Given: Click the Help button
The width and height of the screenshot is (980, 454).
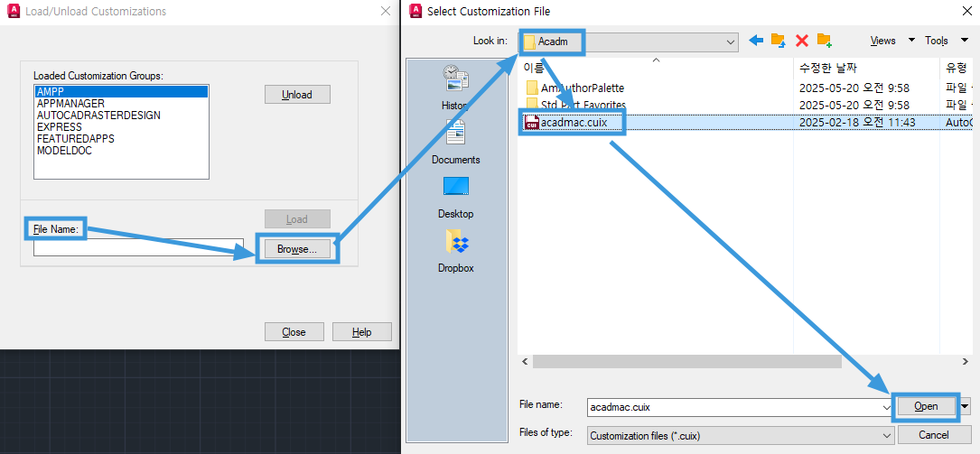Looking at the screenshot, I should pyautogui.click(x=361, y=332).
